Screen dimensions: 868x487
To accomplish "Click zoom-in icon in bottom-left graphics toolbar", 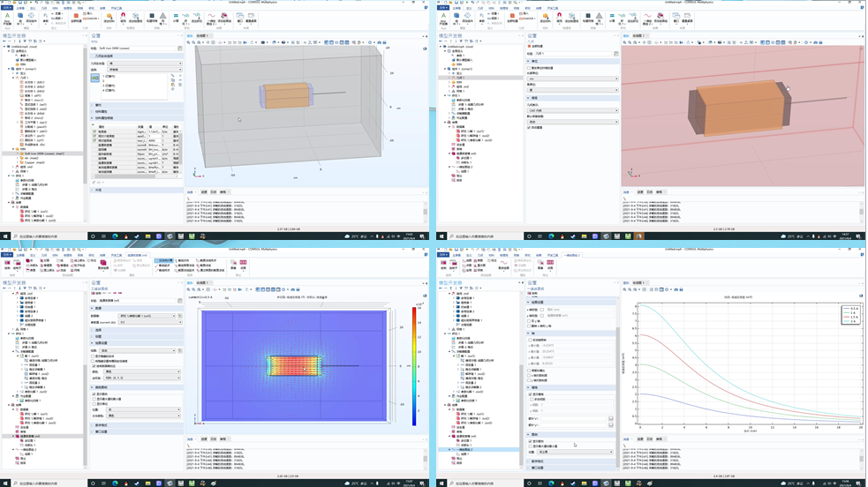I will [189, 289].
